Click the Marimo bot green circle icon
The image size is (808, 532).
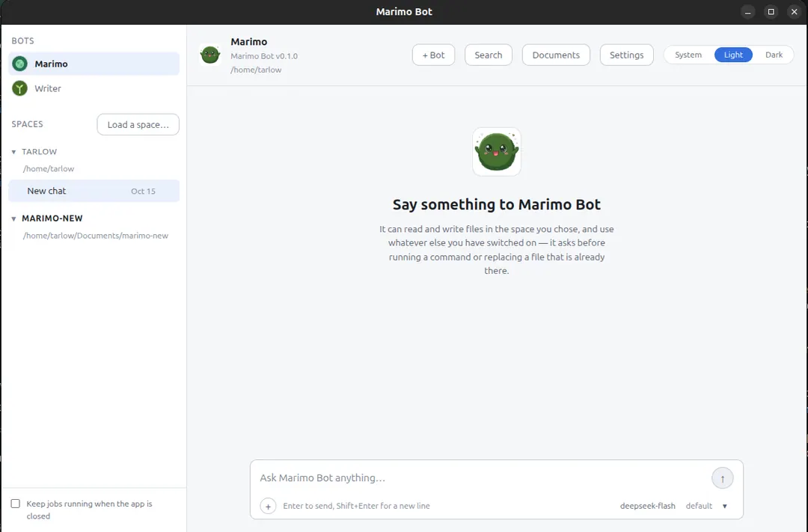click(19, 64)
